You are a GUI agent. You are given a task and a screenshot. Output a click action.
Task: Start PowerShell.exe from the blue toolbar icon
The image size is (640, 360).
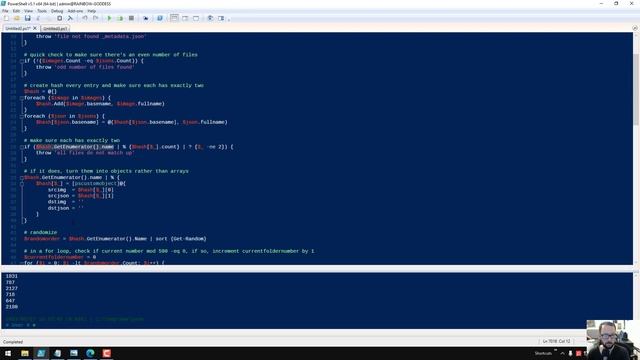[x=160, y=18]
